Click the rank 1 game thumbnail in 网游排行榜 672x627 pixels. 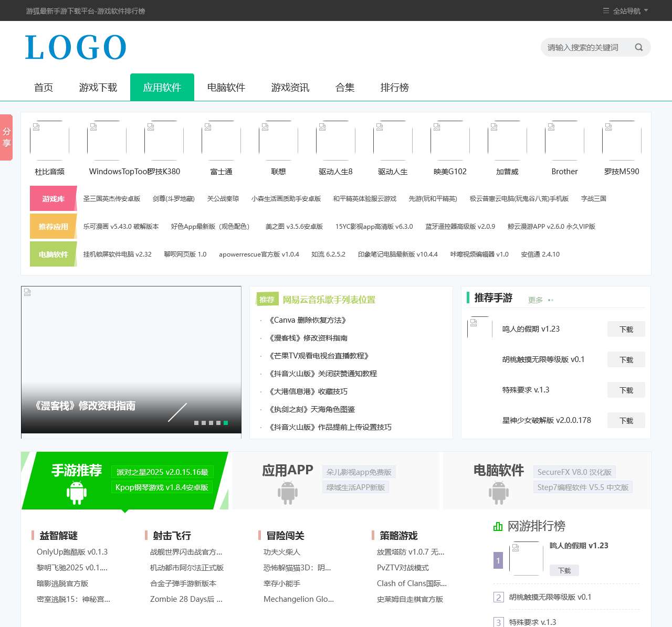tap(527, 559)
